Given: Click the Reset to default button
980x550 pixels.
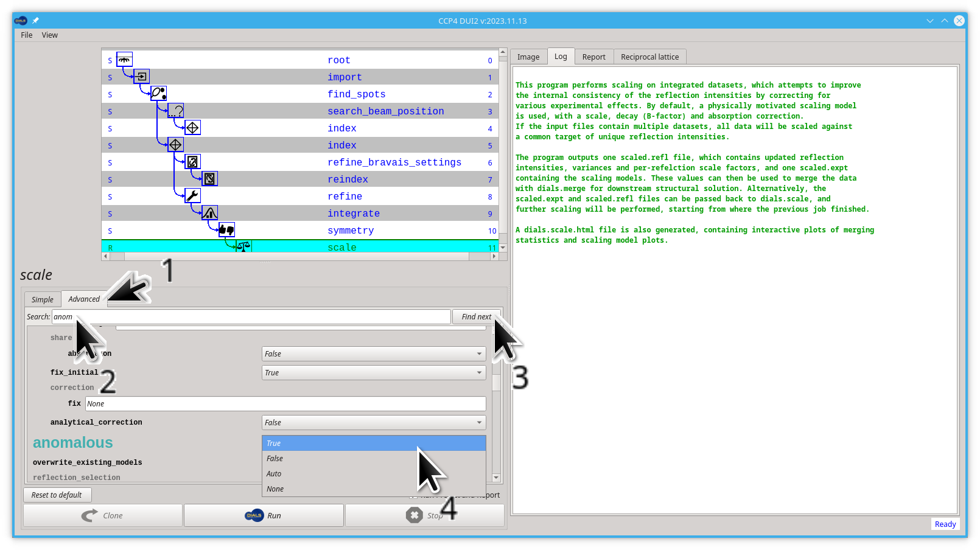Looking at the screenshot, I should tap(57, 495).
